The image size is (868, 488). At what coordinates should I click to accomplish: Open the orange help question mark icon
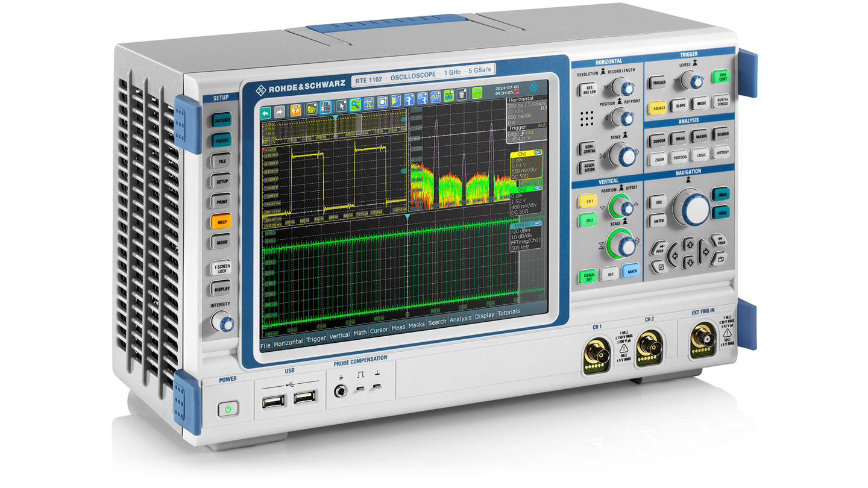(296, 110)
